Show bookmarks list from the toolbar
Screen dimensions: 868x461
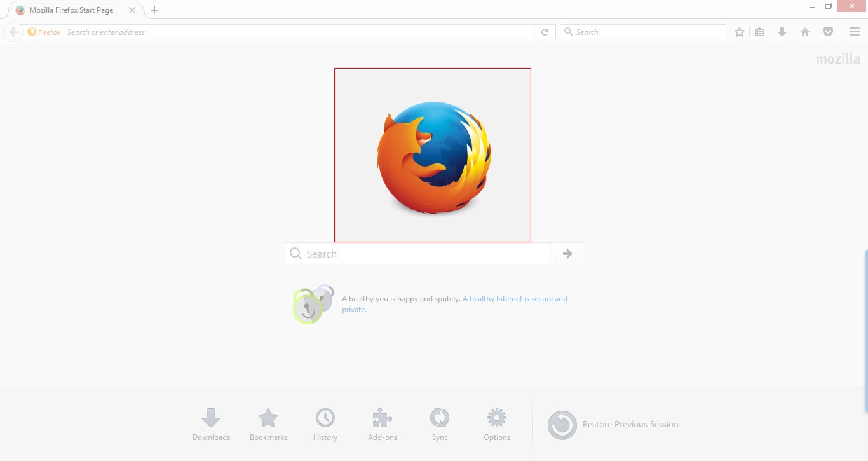[x=759, y=32]
